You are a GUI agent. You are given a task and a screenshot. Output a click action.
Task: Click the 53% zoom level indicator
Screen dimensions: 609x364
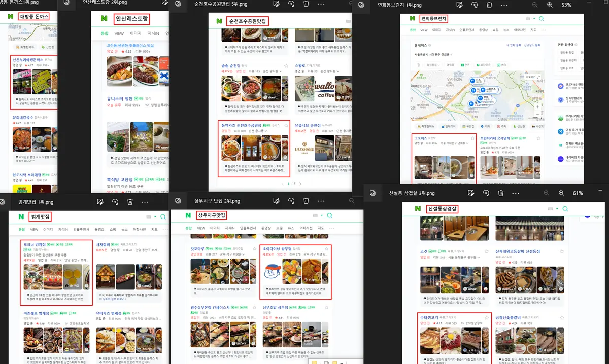tap(566, 5)
